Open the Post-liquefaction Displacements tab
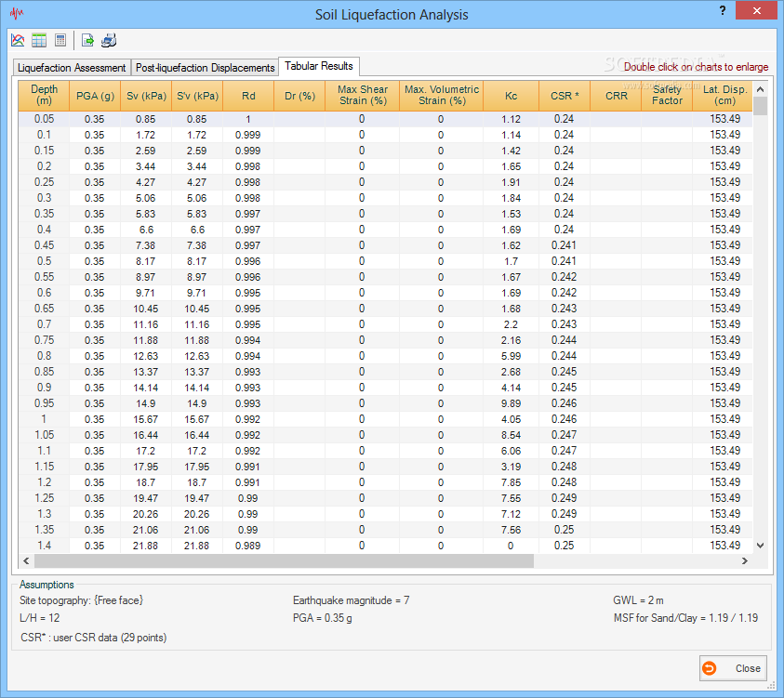The image size is (784, 698). pos(205,68)
